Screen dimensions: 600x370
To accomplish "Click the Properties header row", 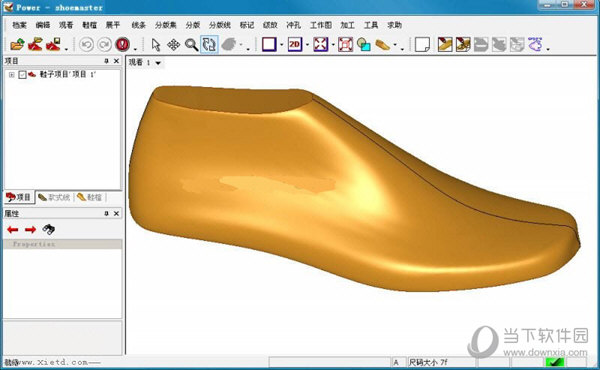I will click(62, 244).
